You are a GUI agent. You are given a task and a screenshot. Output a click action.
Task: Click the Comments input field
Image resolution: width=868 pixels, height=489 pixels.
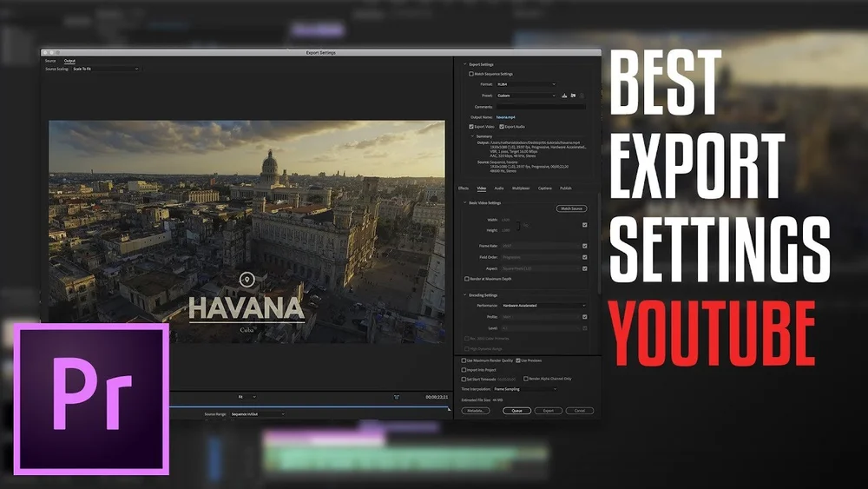click(x=540, y=106)
